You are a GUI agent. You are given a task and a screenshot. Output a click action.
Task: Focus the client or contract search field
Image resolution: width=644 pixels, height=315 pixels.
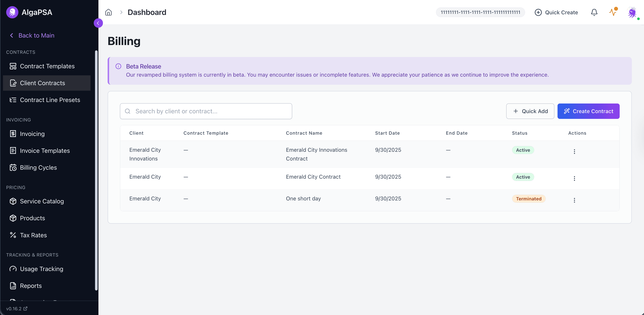tap(206, 111)
